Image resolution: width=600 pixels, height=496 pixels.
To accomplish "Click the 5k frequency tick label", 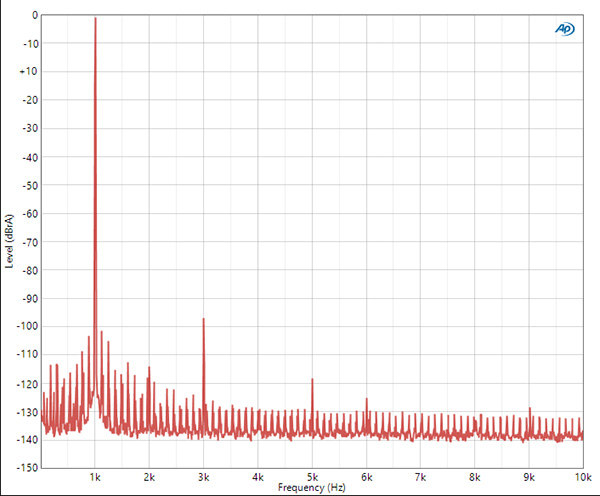I will pos(312,477).
